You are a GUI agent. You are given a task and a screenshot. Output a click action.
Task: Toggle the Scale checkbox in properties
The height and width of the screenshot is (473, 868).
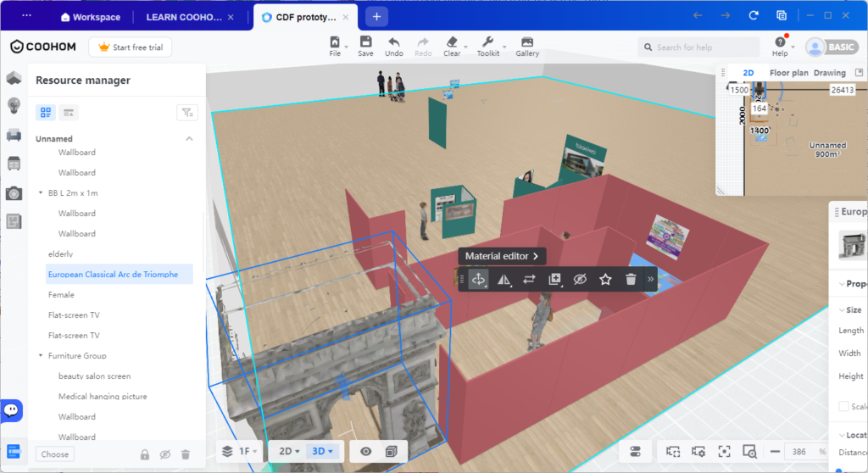[843, 406]
